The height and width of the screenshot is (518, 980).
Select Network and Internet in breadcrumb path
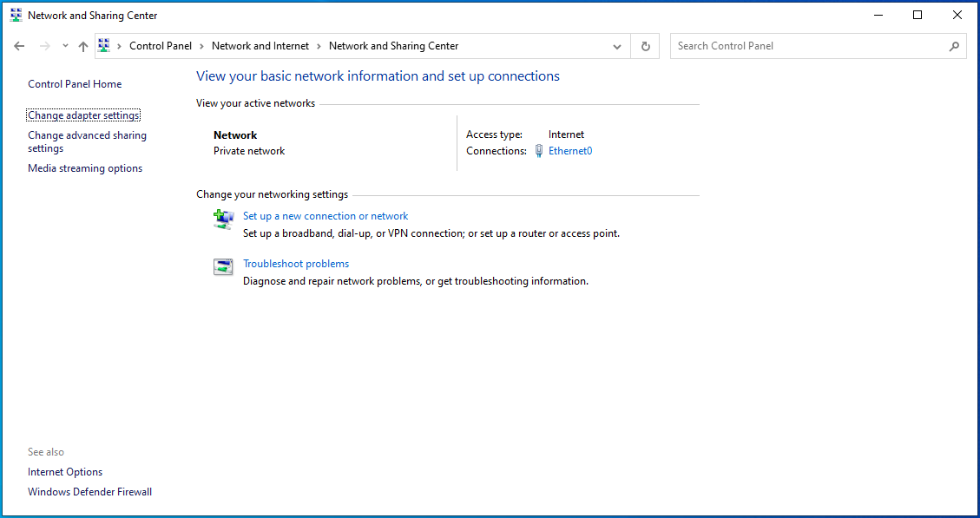click(x=260, y=45)
